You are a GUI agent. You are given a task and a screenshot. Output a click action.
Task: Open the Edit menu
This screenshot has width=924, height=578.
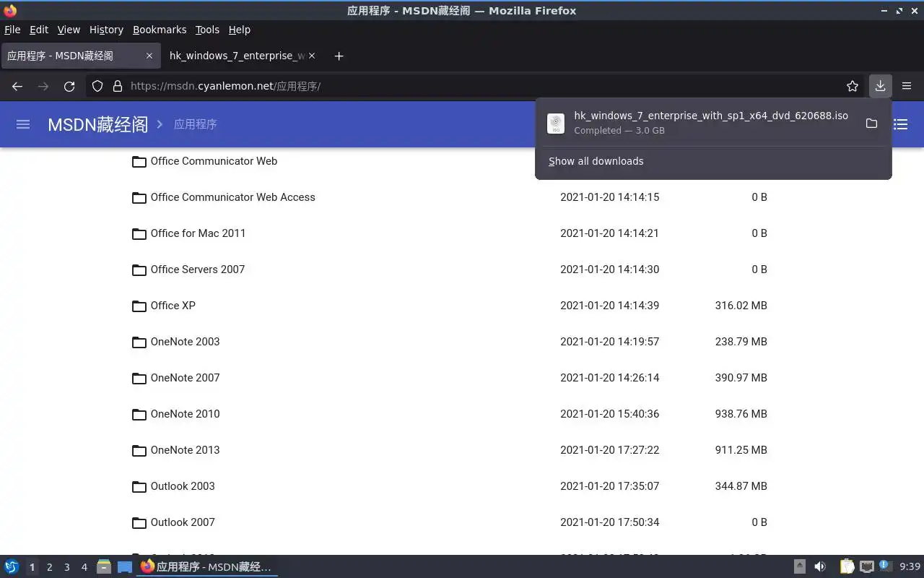tap(39, 30)
